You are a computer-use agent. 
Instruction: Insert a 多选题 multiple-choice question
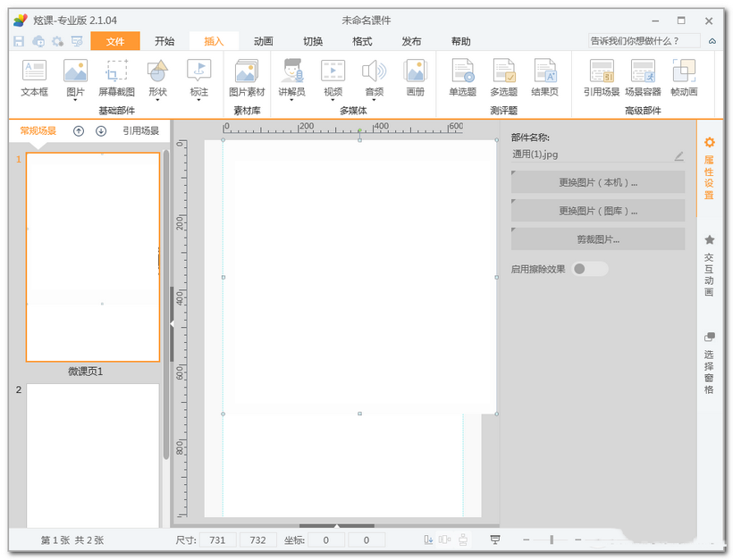pyautogui.click(x=503, y=79)
